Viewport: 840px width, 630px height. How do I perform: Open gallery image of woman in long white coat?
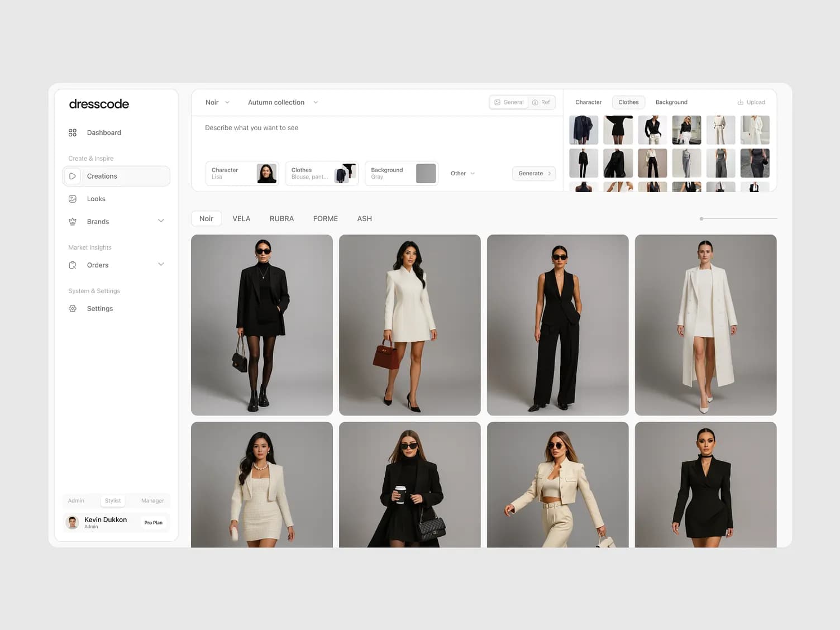coord(706,325)
